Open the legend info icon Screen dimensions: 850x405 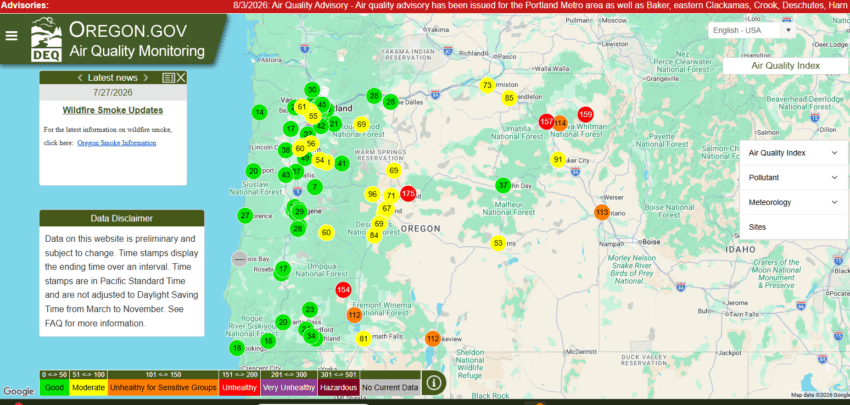[x=434, y=383]
